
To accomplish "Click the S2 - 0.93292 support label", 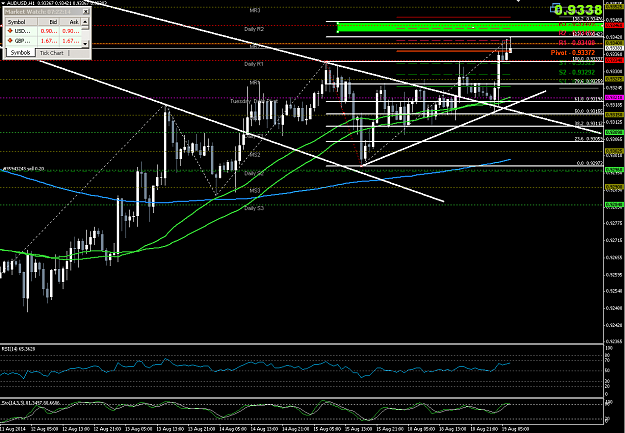I will tap(577, 73).
